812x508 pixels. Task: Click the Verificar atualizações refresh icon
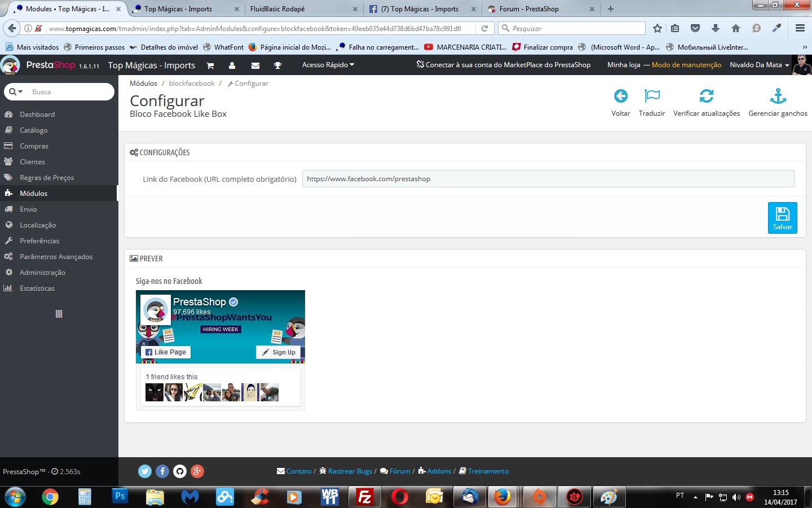coord(707,96)
